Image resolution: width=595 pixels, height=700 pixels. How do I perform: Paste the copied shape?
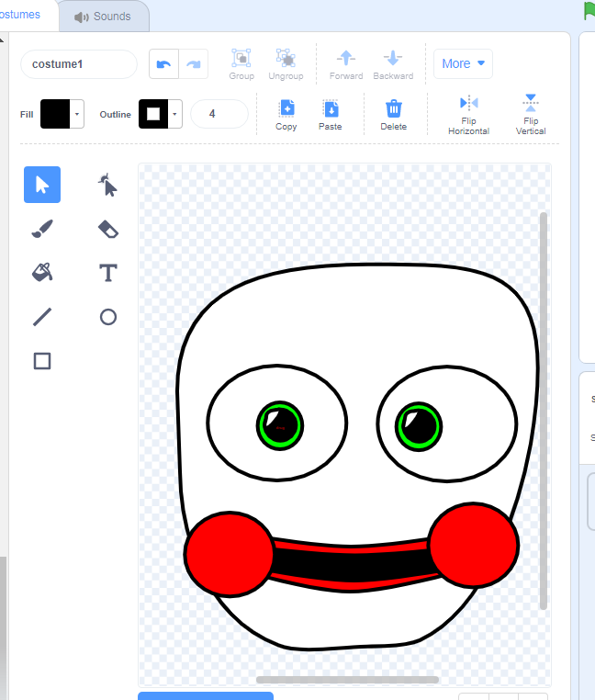pos(331,115)
